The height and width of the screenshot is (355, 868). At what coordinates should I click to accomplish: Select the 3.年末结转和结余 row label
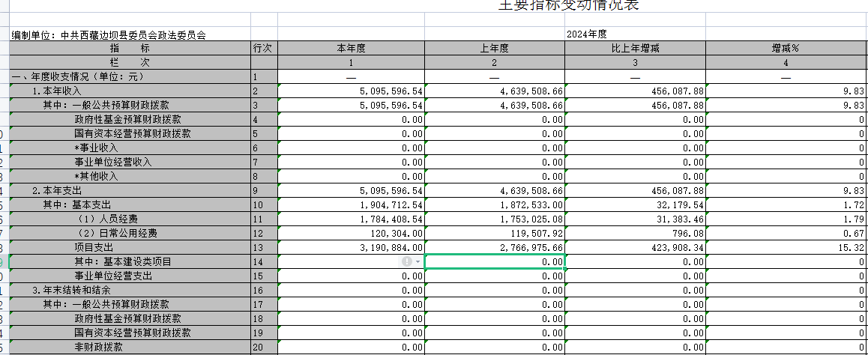pos(130,291)
